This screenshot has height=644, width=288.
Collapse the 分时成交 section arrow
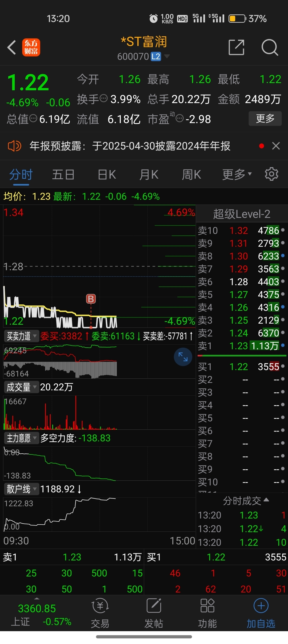(x=266, y=500)
